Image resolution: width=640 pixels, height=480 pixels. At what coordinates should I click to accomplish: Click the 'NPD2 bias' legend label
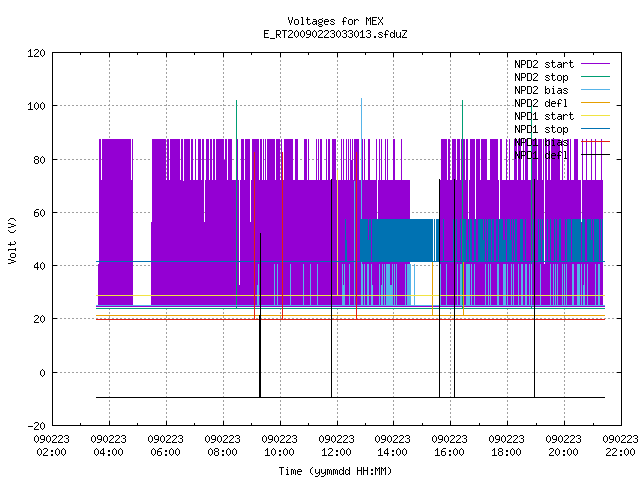[541, 90]
